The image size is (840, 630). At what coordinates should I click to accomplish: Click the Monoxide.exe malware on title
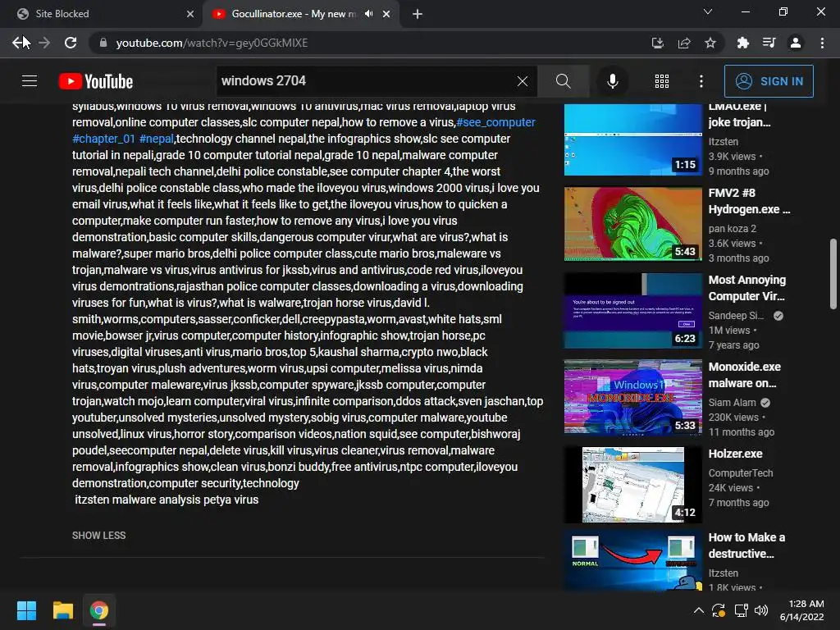(745, 375)
